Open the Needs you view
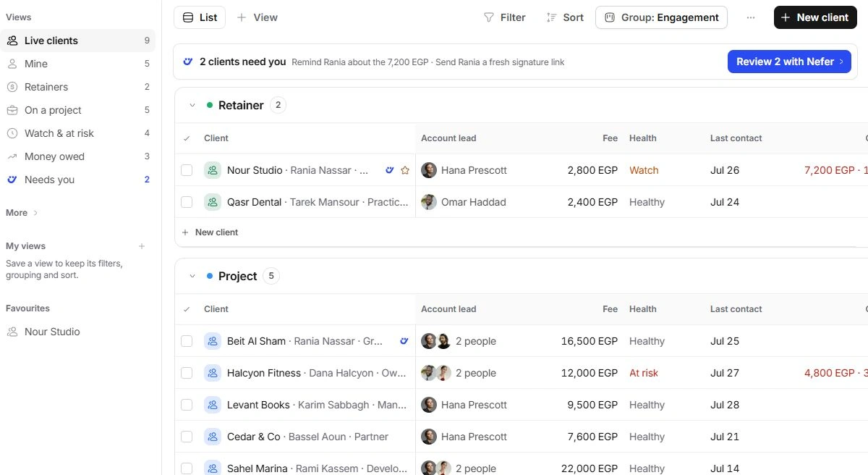Image resolution: width=868 pixels, height=475 pixels. [77, 180]
